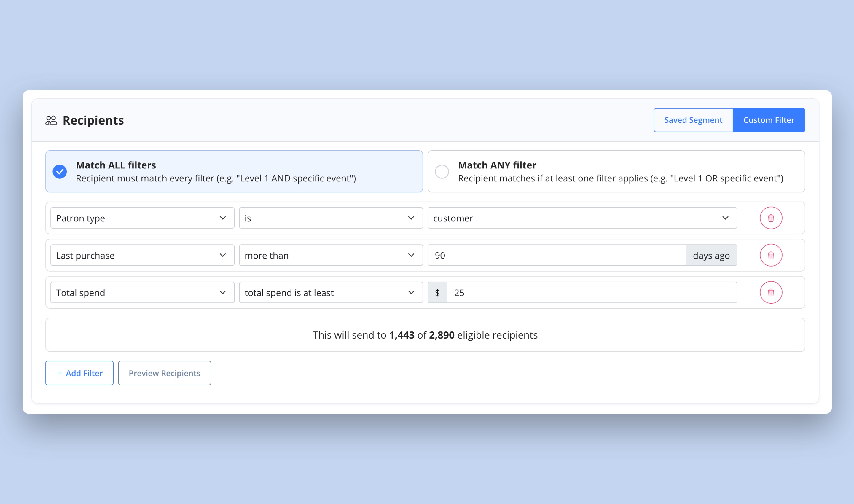Switch to the Custom Filter tab
Viewport: 854px width, 504px height.
pyautogui.click(x=769, y=120)
